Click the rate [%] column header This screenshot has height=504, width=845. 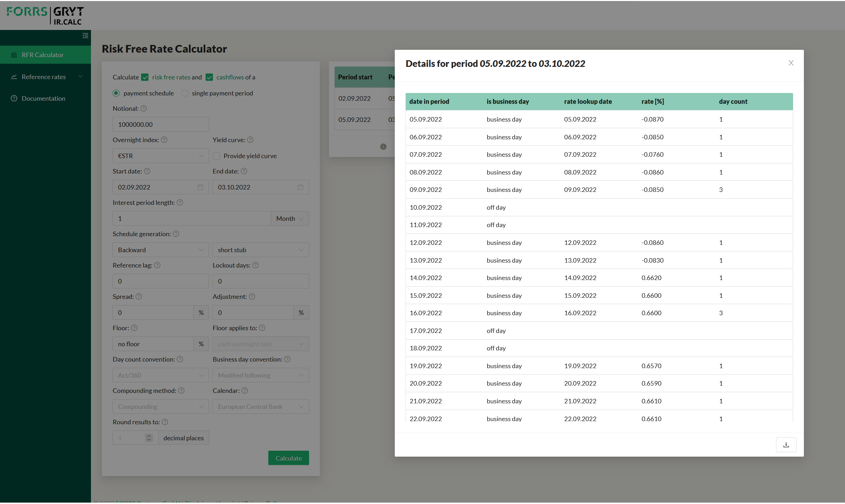(653, 101)
